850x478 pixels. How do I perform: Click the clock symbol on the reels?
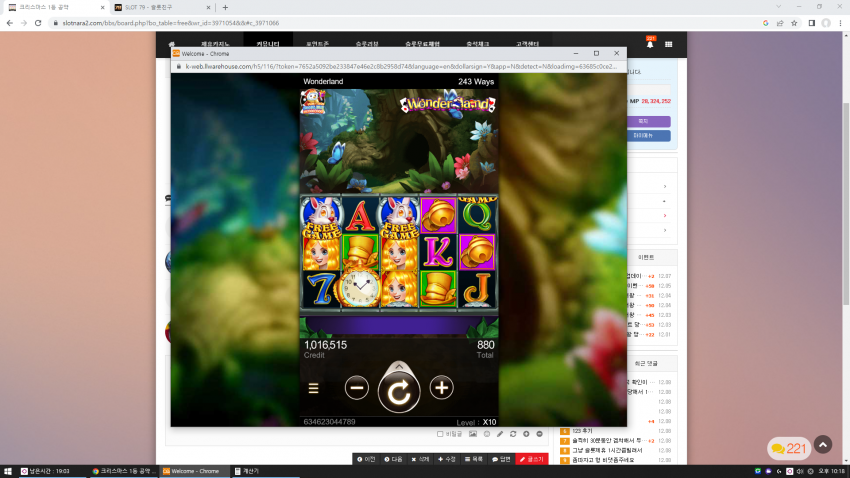[359, 287]
